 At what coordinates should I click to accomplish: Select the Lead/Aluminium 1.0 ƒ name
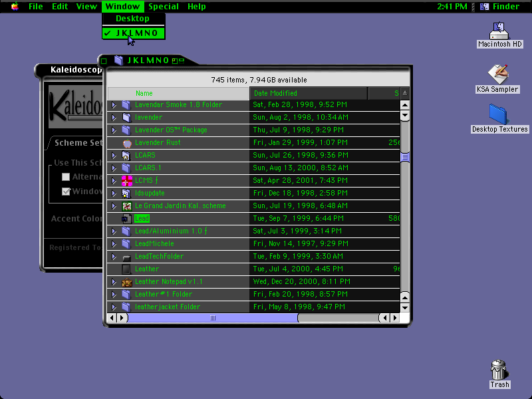(x=171, y=231)
